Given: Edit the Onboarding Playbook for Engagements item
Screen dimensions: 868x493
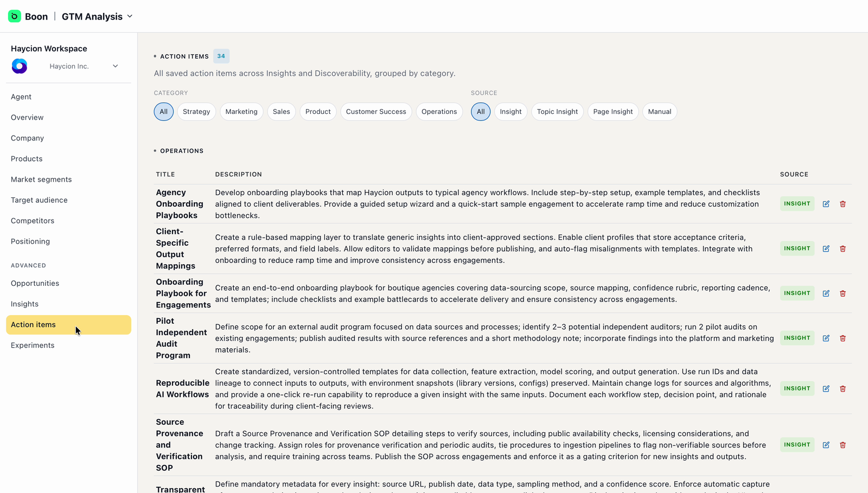Looking at the screenshot, I should coord(826,293).
